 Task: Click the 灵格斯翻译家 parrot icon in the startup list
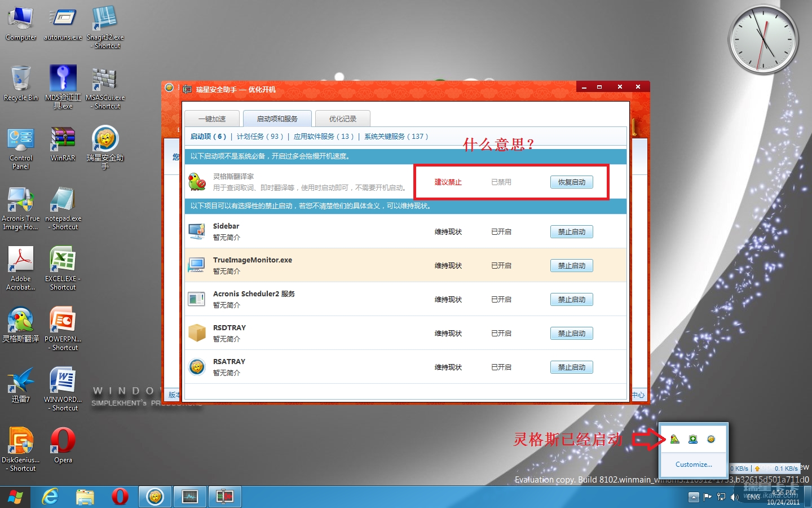tap(197, 182)
